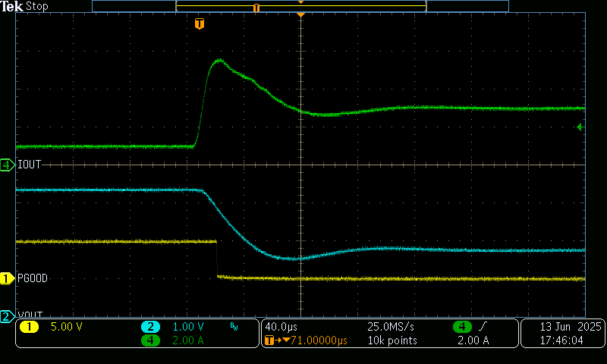The height and width of the screenshot is (364, 607).
Task: Click the yellow channel 1 badge in readout
Action: pos(29,327)
